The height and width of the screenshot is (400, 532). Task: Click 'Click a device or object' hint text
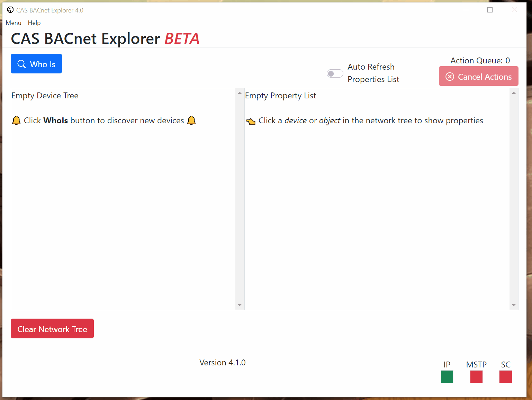371,121
